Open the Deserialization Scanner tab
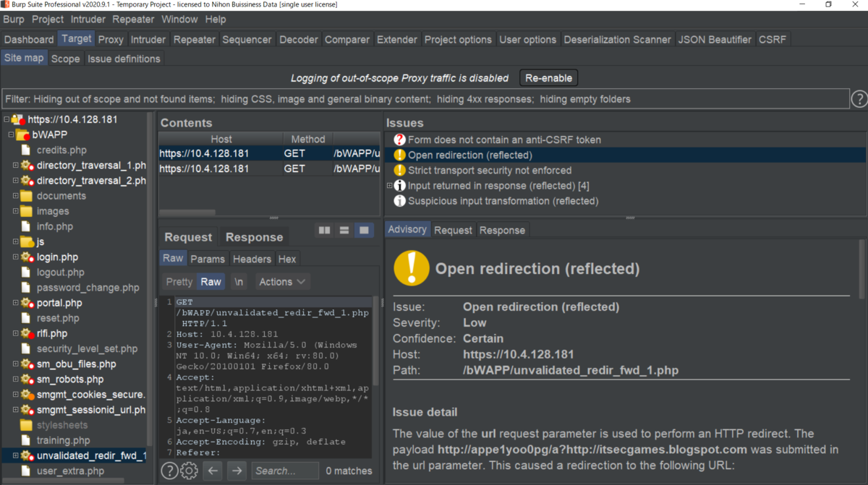The height and width of the screenshot is (485, 868). [617, 39]
